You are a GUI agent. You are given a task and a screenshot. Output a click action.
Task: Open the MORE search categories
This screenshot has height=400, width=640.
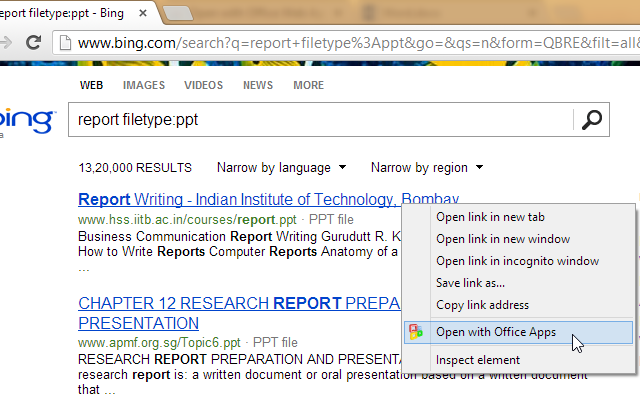click(309, 85)
